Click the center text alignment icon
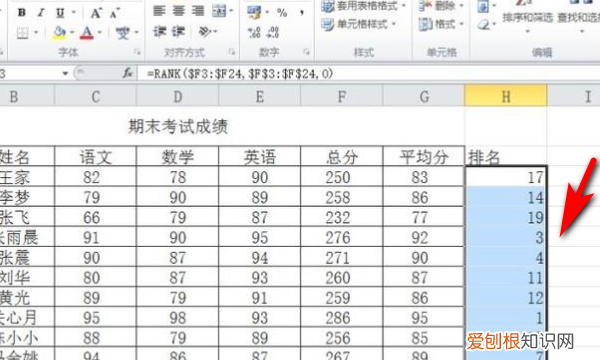The image size is (600, 360). point(178,11)
